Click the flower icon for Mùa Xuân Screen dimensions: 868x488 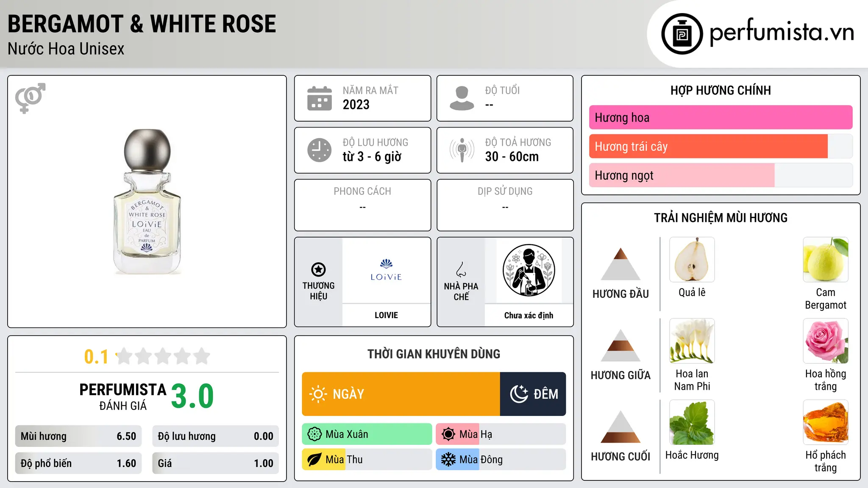pos(314,434)
